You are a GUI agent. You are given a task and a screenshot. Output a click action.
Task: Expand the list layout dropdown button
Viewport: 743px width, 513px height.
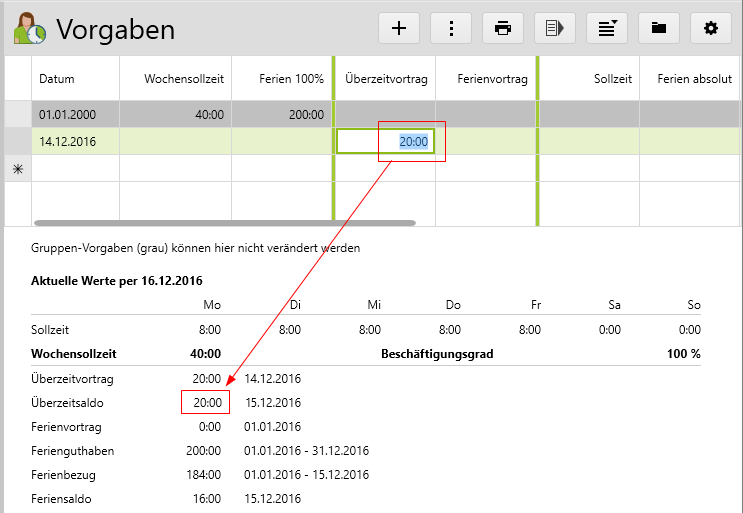(x=607, y=28)
